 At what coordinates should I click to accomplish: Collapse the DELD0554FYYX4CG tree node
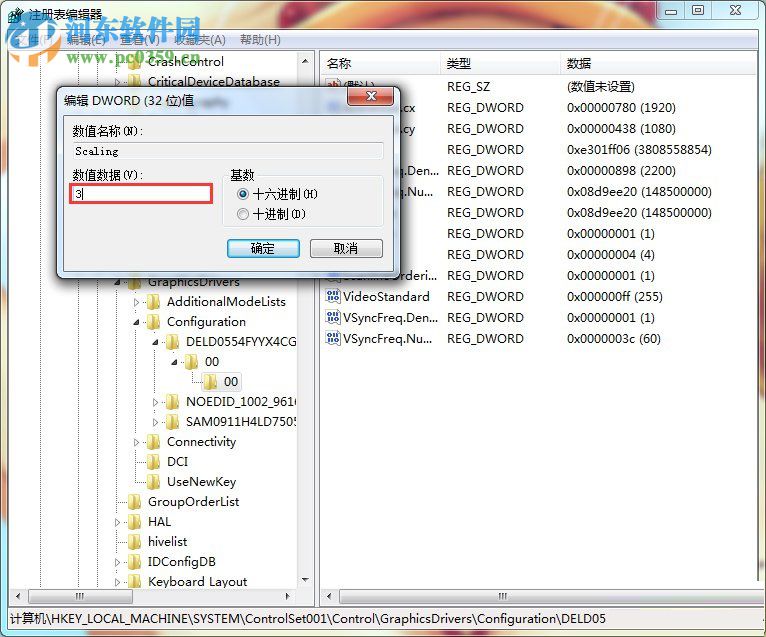[155, 342]
